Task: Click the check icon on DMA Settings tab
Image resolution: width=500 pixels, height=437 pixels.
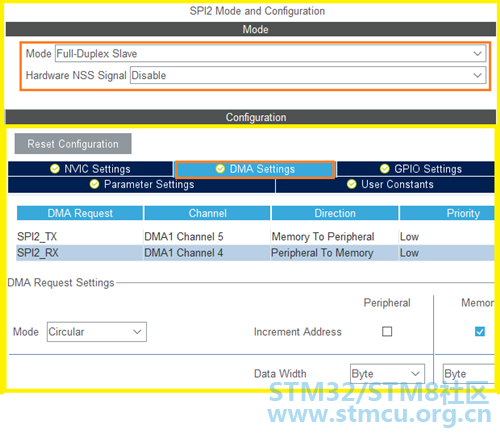Action: (220, 169)
